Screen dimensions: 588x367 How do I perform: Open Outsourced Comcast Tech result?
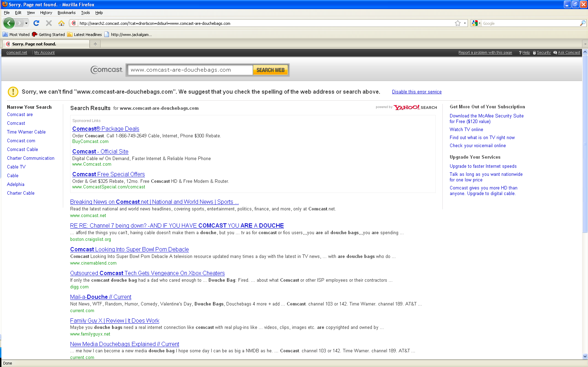click(147, 273)
